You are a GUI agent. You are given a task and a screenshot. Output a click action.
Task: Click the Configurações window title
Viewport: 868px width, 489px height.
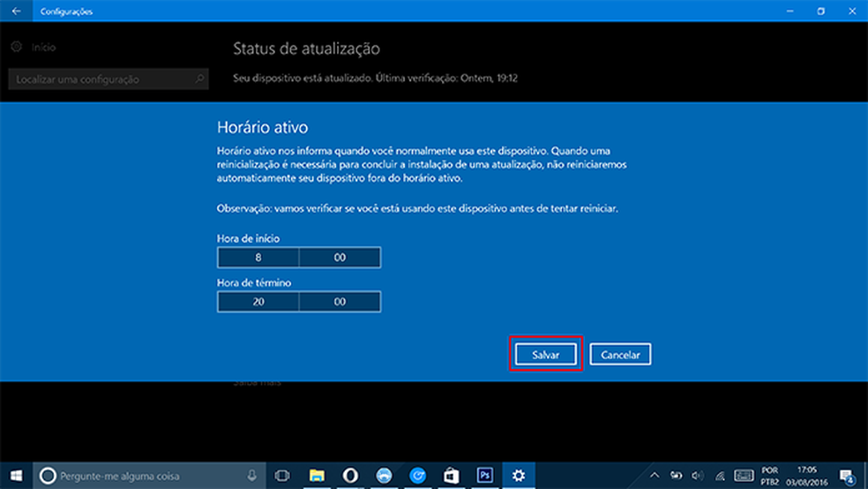point(66,11)
